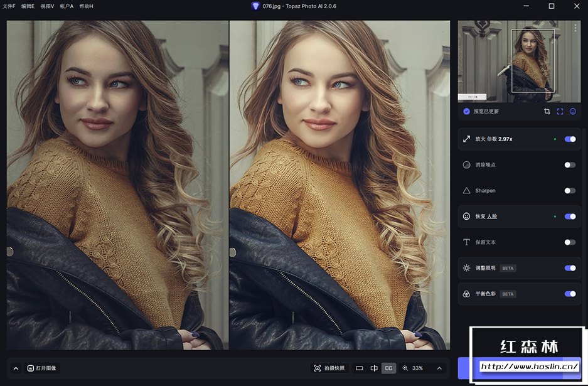Click the enhanced image on the right pane
The image size is (588, 386).
click(x=339, y=185)
